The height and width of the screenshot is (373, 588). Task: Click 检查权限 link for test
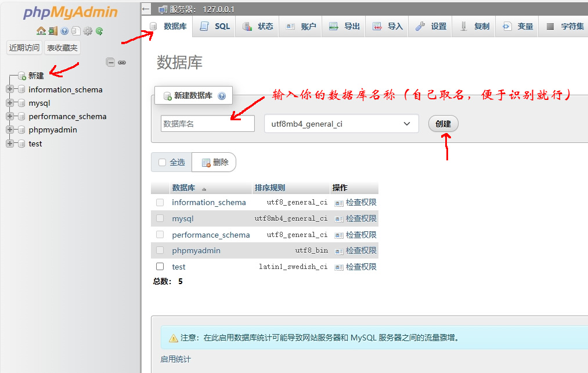click(360, 267)
